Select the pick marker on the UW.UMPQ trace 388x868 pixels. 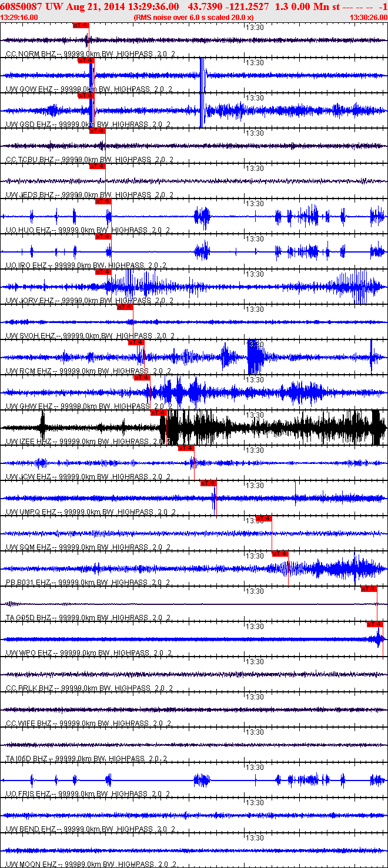(x=209, y=483)
